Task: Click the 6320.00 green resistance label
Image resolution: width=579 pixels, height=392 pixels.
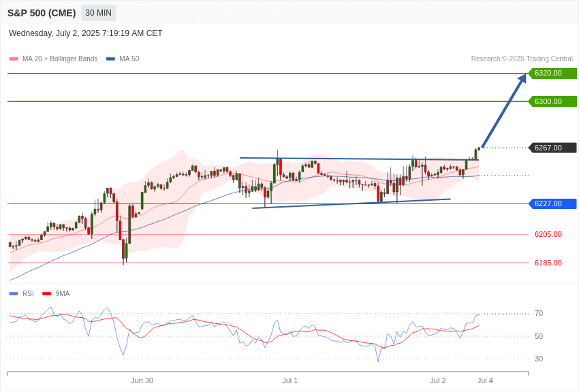Action: [552, 73]
